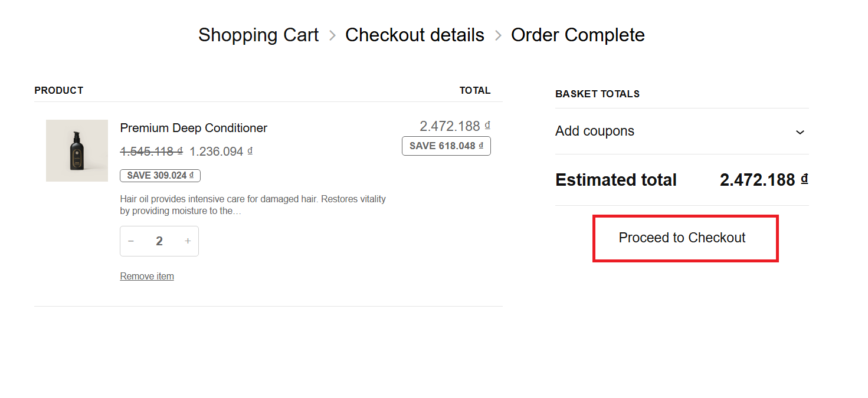Image resolution: width=868 pixels, height=398 pixels.
Task: Click the conditioner bottle product thumbnail
Action: coord(77,150)
